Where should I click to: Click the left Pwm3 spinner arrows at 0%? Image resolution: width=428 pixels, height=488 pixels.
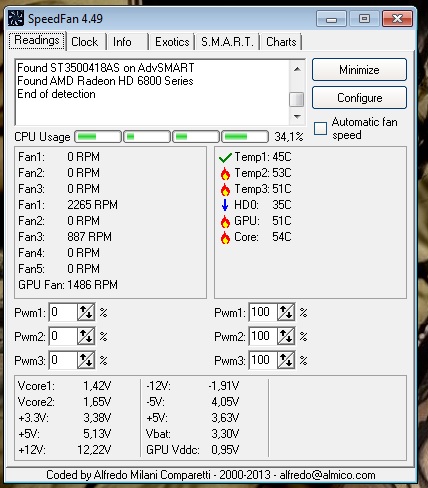pyautogui.click(x=86, y=360)
